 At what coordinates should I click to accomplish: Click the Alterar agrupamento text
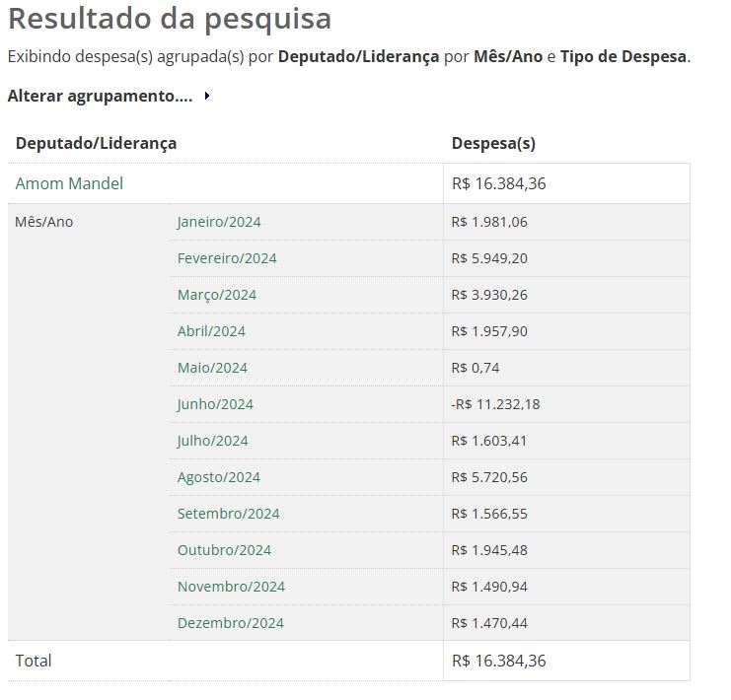(100, 97)
